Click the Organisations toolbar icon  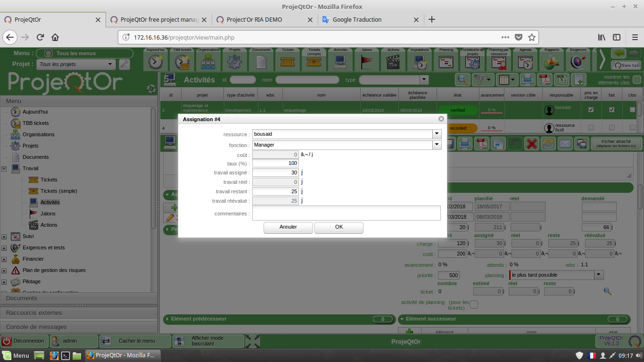pos(208,61)
